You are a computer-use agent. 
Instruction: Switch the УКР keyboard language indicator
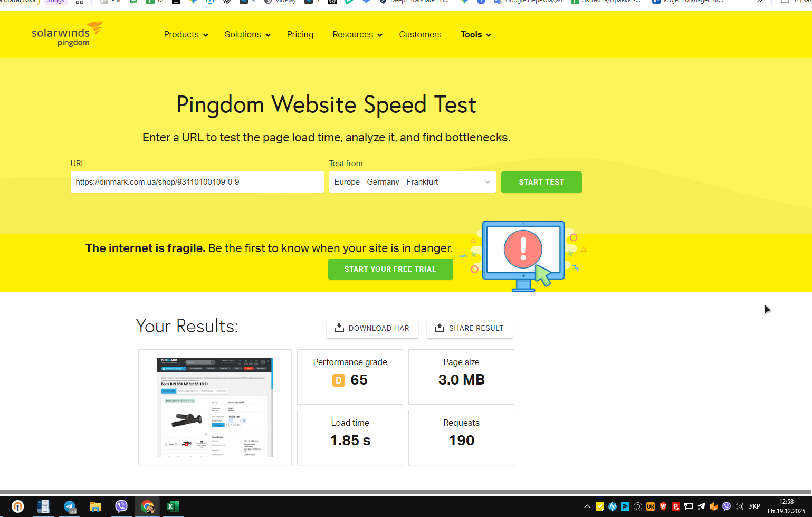point(755,506)
